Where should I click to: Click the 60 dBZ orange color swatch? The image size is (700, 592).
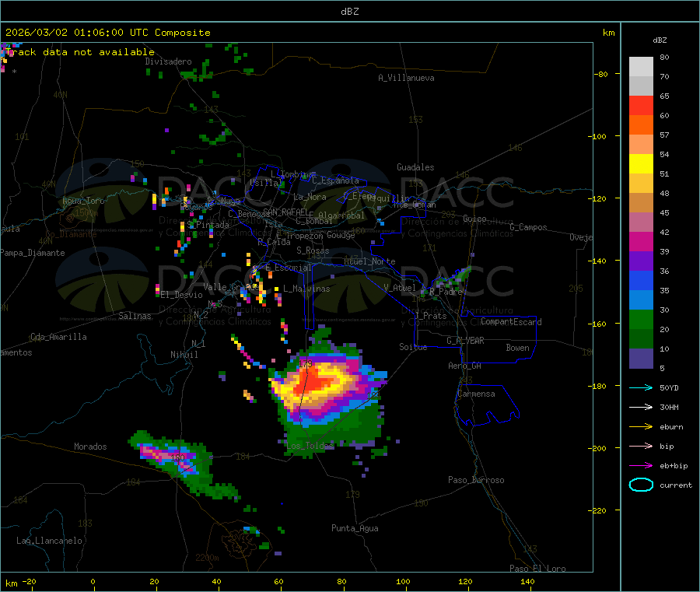[x=641, y=125]
